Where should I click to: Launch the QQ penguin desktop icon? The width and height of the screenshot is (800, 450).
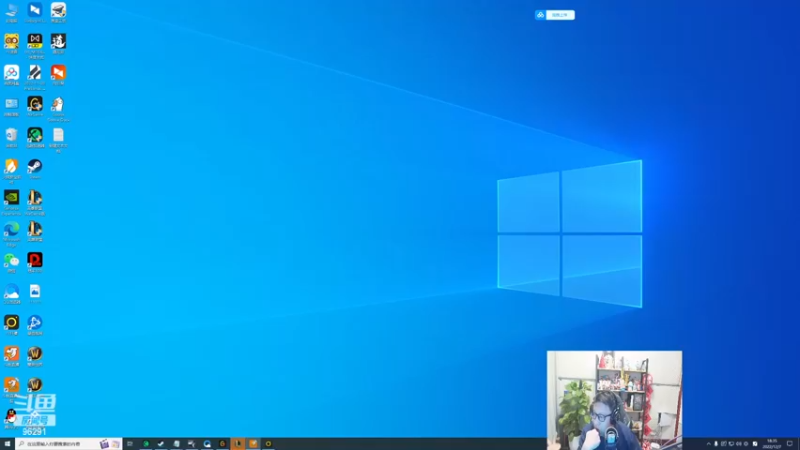click(x=11, y=418)
